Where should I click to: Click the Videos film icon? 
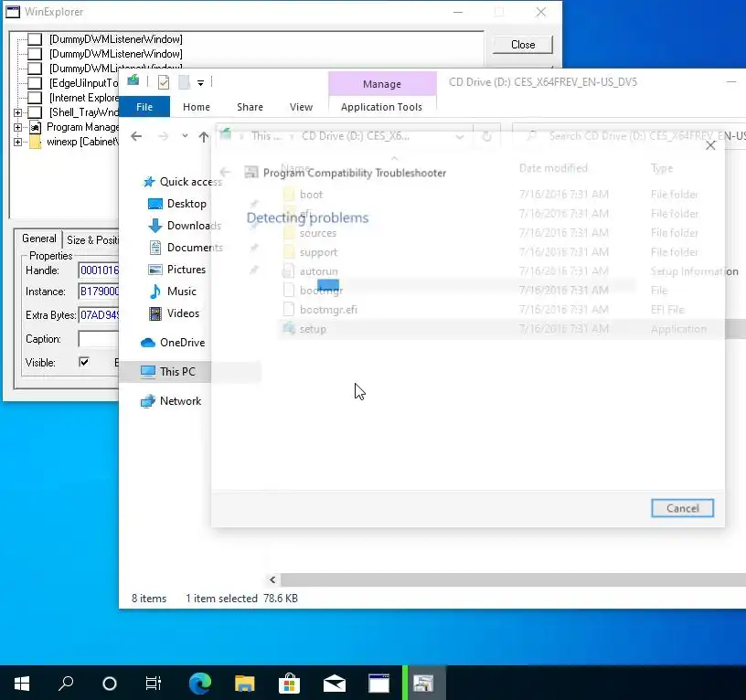click(155, 313)
